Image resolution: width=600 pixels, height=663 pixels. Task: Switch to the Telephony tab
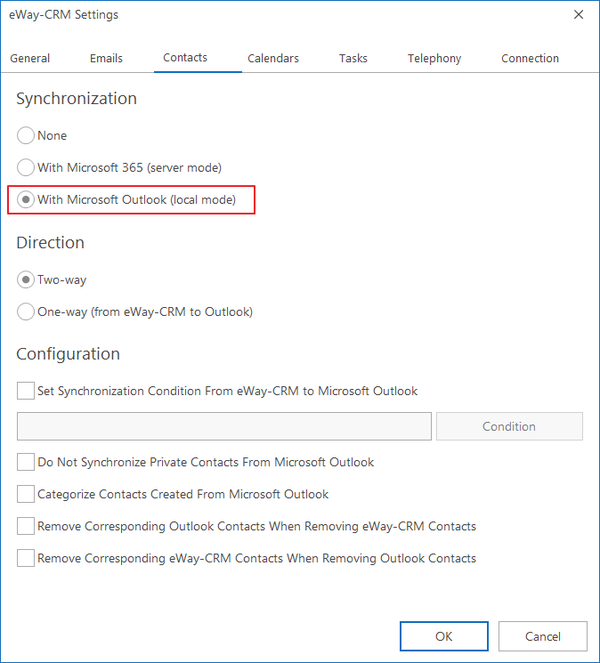434,58
